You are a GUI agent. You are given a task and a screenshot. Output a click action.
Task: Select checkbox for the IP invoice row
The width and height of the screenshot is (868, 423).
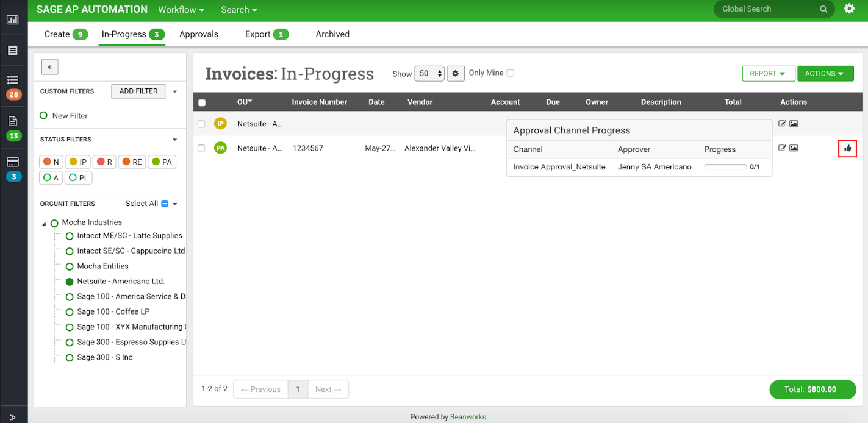(201, 124)
